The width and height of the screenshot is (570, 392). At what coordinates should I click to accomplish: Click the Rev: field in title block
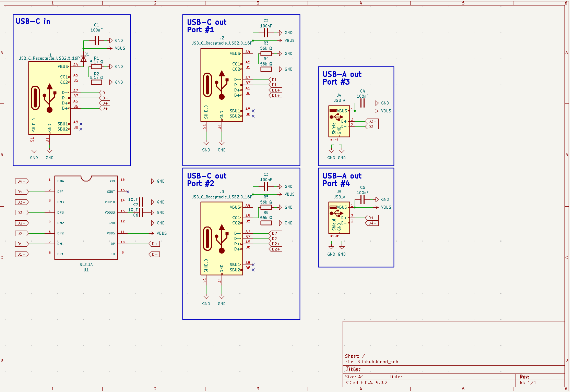point(524,376)
